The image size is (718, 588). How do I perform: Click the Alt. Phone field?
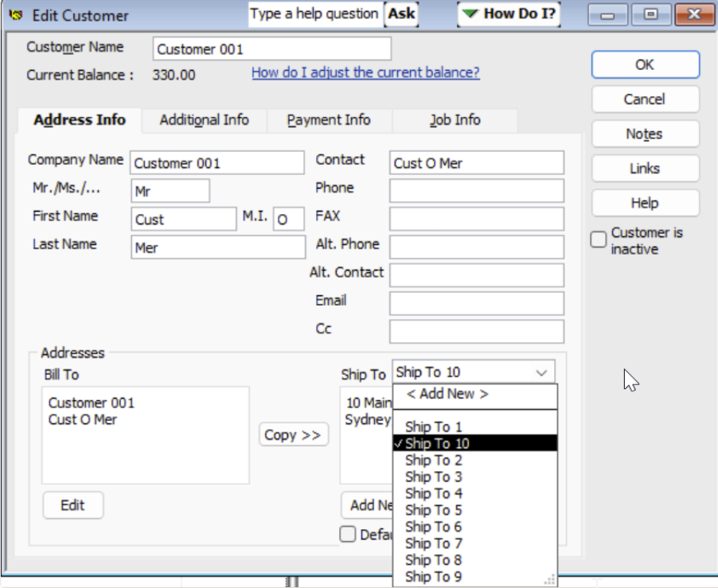[x=477, y=247]
